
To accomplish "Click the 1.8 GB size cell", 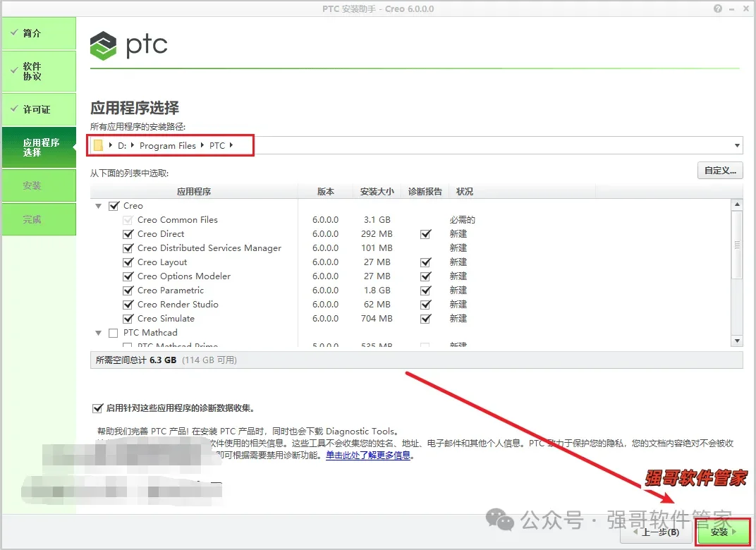I will click(x=377, y=291).
